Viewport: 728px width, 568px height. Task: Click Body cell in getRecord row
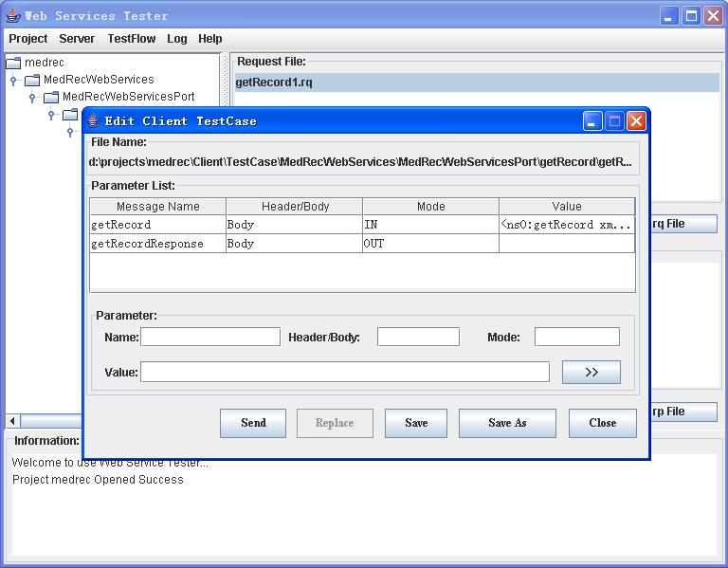pos(294,225)
